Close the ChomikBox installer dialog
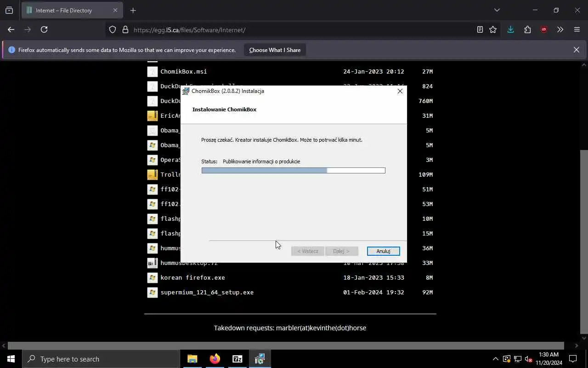 click(400, 91)
